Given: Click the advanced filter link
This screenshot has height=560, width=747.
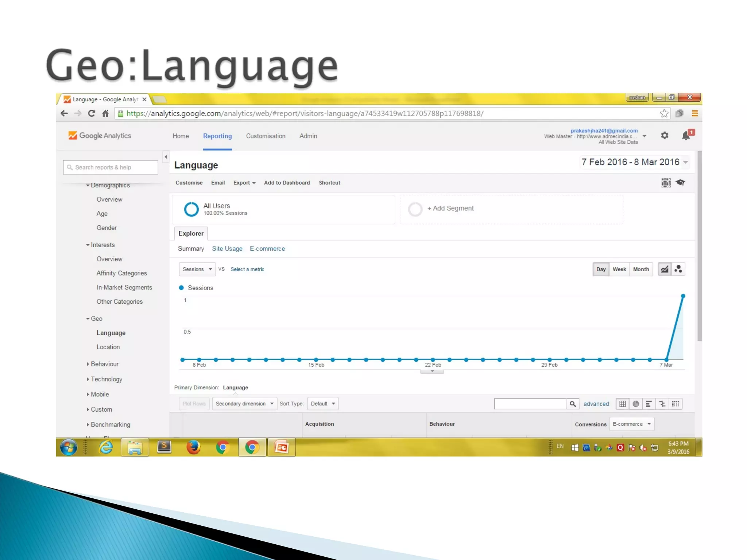Looking at the screenshot, I should [596, 404].
